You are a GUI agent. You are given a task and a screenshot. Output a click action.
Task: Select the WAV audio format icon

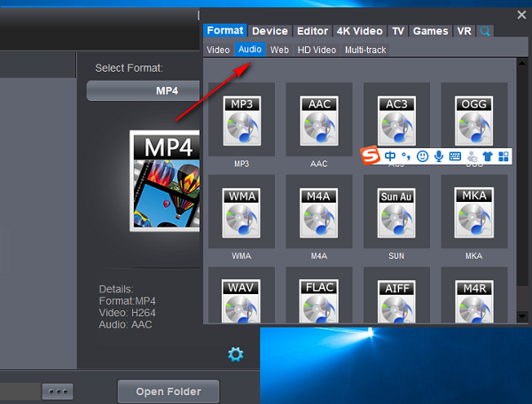[x=241, y=301]
